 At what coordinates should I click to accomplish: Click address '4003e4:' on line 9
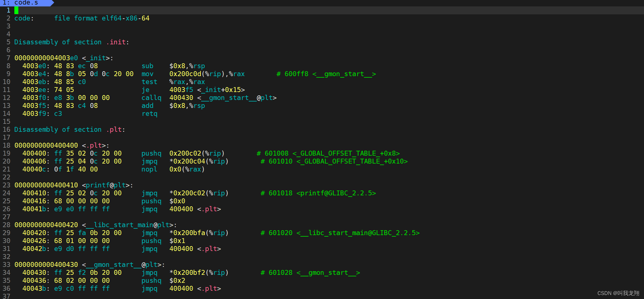click(x=36, y=74)
